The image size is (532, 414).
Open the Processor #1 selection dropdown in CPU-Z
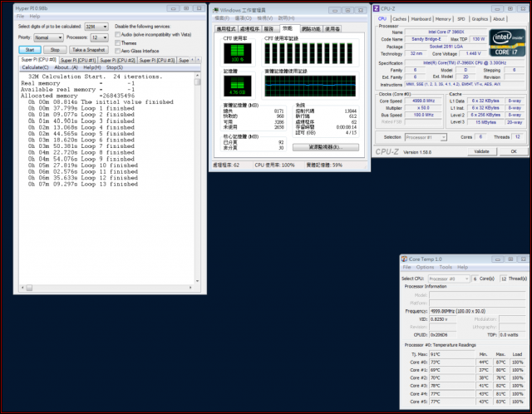[x=426, y=137]
